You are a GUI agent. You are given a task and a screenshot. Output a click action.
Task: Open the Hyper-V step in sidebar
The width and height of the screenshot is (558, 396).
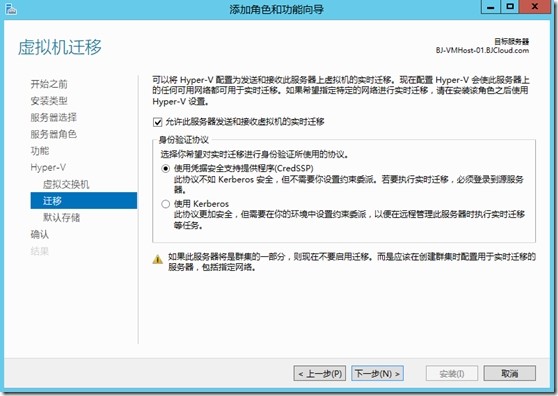48,167
